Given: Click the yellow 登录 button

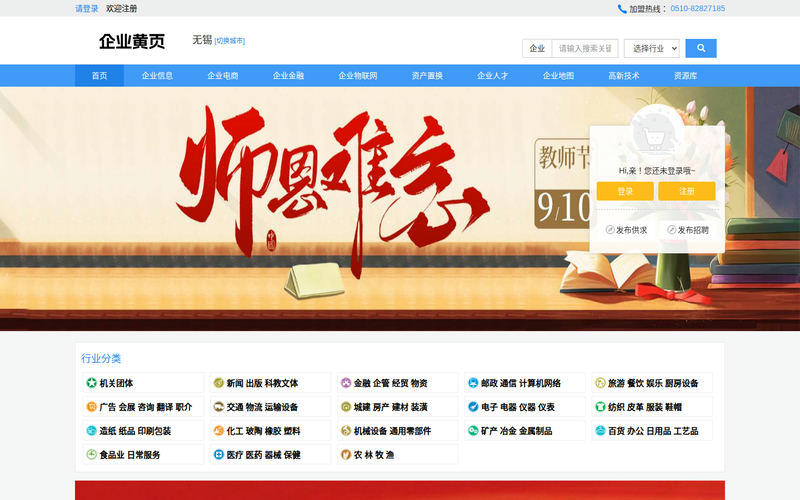Looking at the screenshot, I should click(x=625, y=191).
